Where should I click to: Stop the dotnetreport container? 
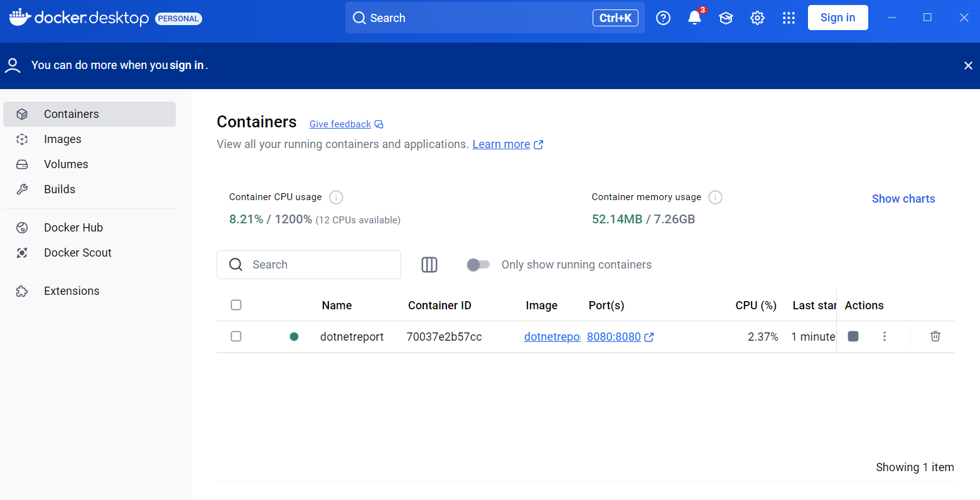coord(853,336)
